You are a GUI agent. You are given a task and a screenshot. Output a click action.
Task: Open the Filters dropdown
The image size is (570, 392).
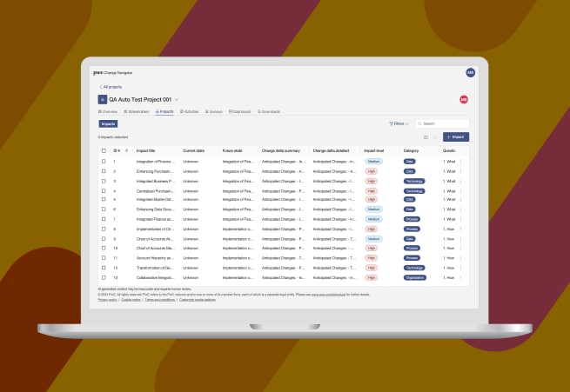pyautogui.click(x=399, y=123)
